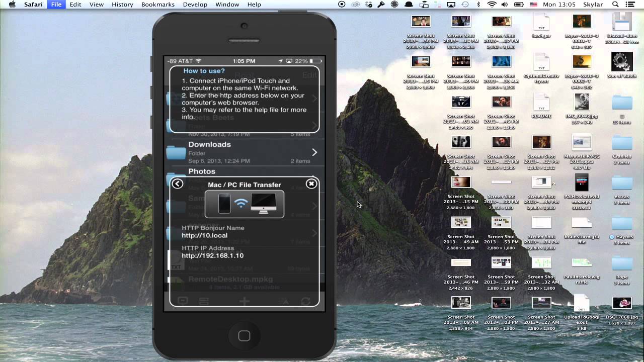Image resolution: width=644 pixels, height=362 pixels.
Task: Click the Time Machine menu bar icon
Action: pos(465,5)
